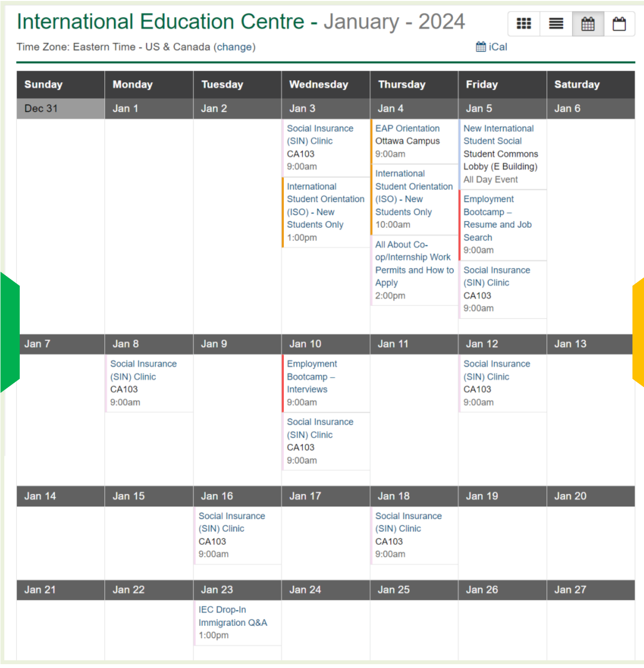Click the time zone 'change' link

point(234,47)
